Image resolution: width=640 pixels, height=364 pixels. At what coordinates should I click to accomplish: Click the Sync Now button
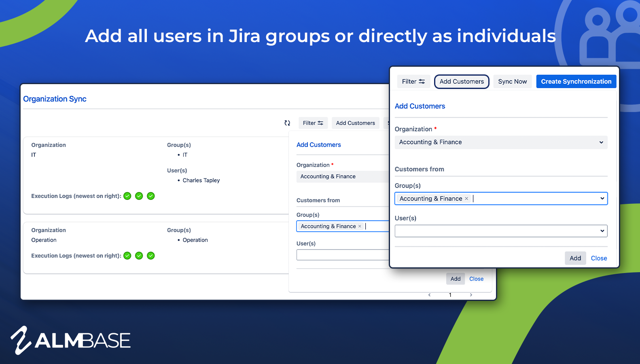[513, 81]
